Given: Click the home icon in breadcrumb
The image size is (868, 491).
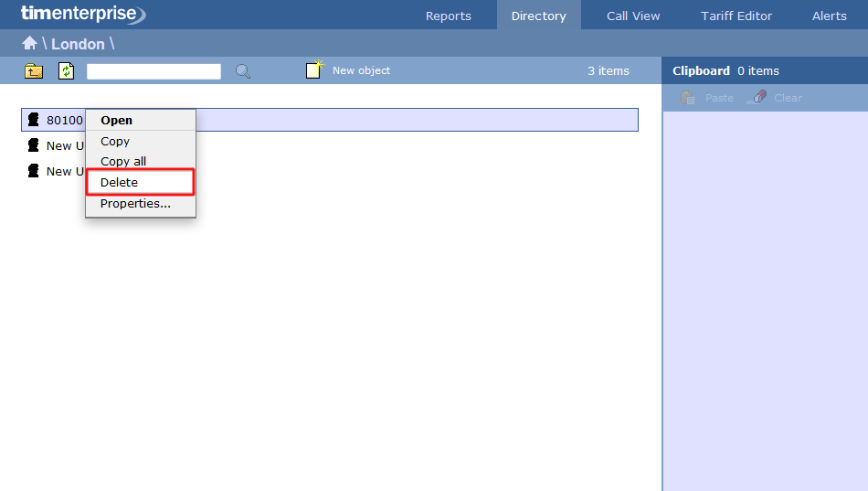Looking at the screenshot, I should tap(29, 44).
